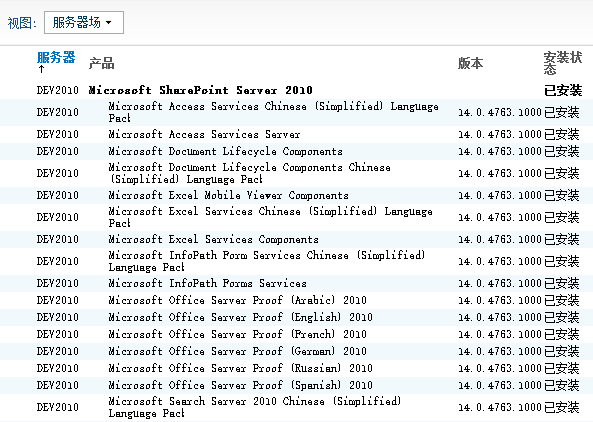Select the Microsoft Access Services Server row

[x=296, y=134]
